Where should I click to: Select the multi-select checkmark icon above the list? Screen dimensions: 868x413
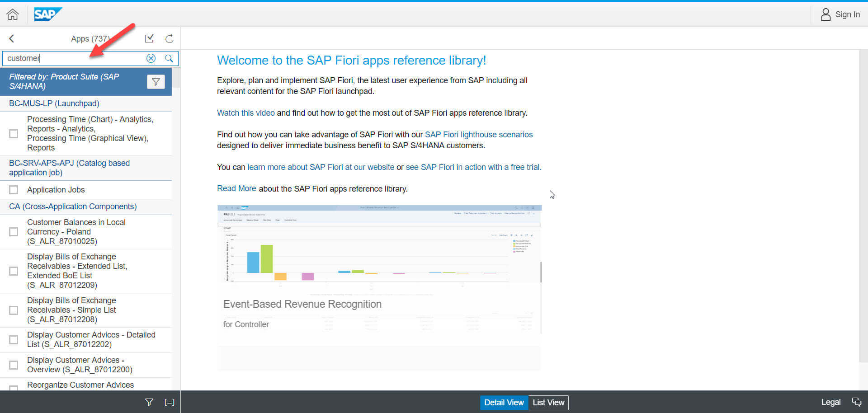coord(149,38)
